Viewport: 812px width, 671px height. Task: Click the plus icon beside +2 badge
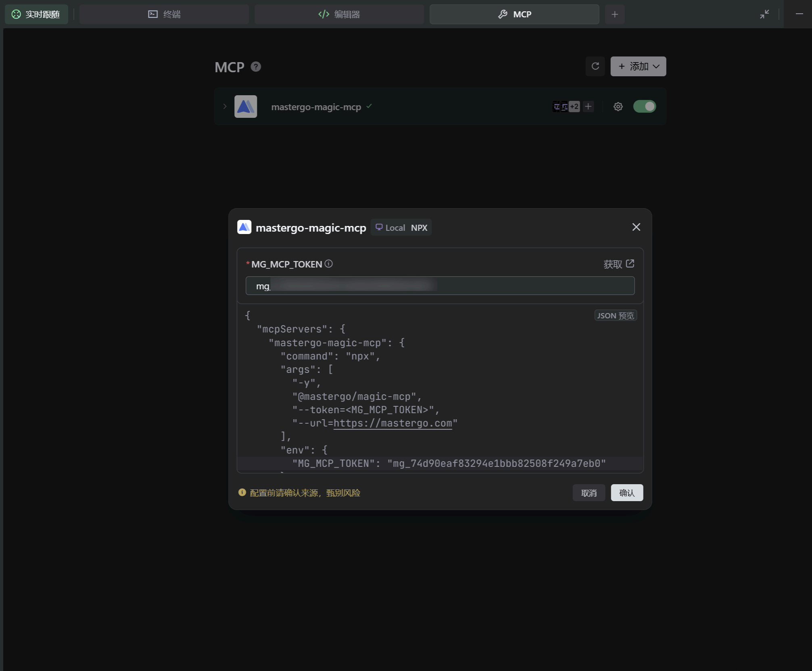coord(588,107)
